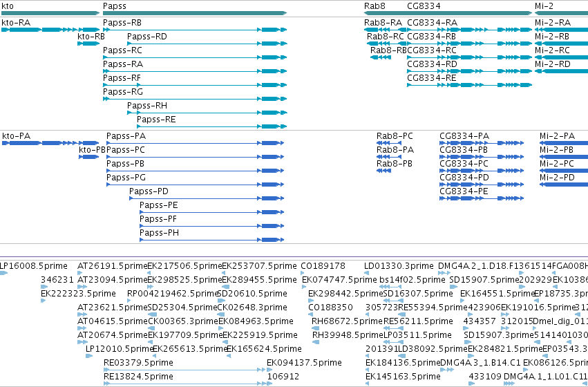This screenshot has width=588, height=387.
Task: Select the Papss-RC transcript
Action: point(195,57)
